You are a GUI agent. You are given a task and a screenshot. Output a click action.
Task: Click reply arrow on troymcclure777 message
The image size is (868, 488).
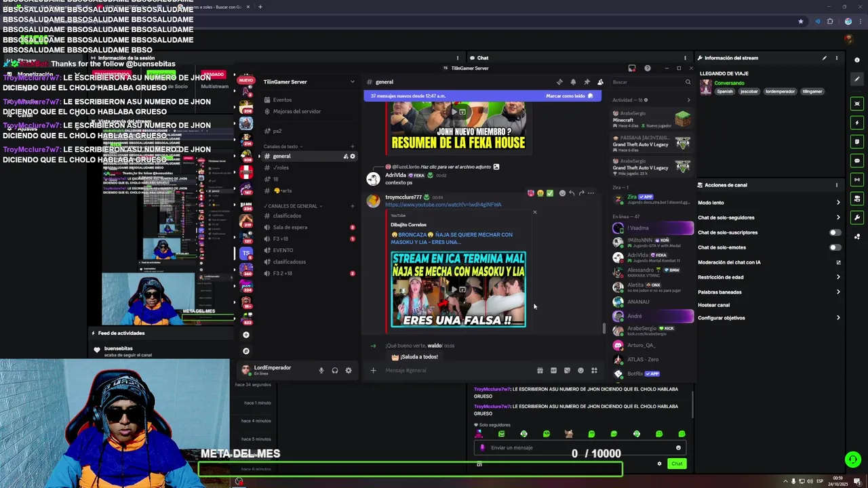pos(572,193)
